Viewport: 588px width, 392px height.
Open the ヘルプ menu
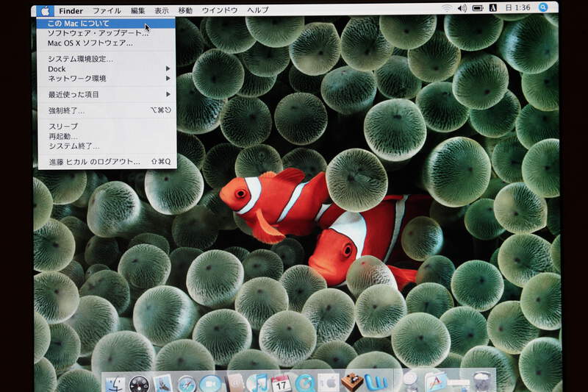click(x=258, y=10)
